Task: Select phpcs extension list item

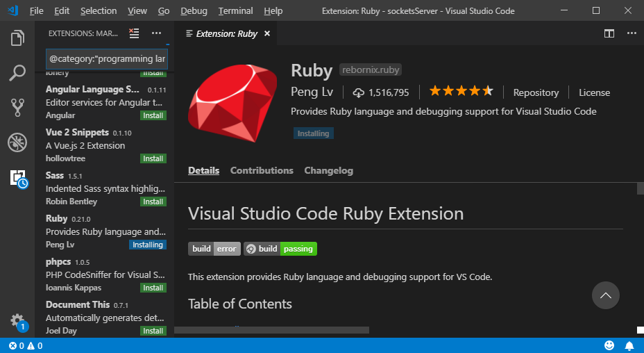Action: click(x=105, y=274)
